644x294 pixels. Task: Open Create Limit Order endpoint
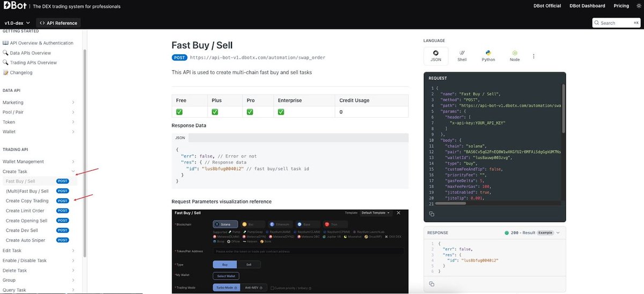38,211
